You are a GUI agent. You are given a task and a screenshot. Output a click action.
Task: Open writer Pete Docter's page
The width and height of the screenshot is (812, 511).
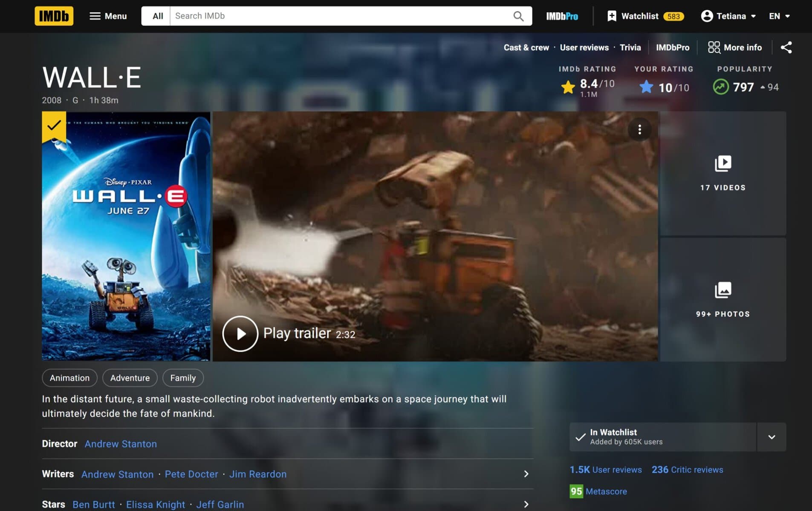(191, 474)
